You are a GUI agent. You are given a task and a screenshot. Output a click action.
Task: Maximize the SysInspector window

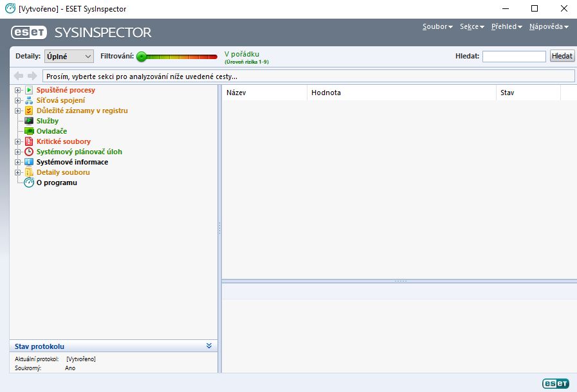[x=535, y=8]
